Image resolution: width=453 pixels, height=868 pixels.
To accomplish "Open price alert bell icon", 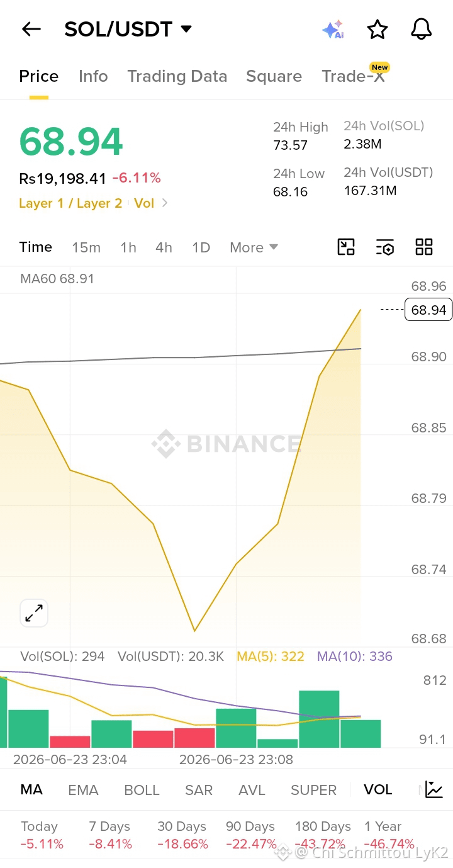I will (x=421, y=29).
